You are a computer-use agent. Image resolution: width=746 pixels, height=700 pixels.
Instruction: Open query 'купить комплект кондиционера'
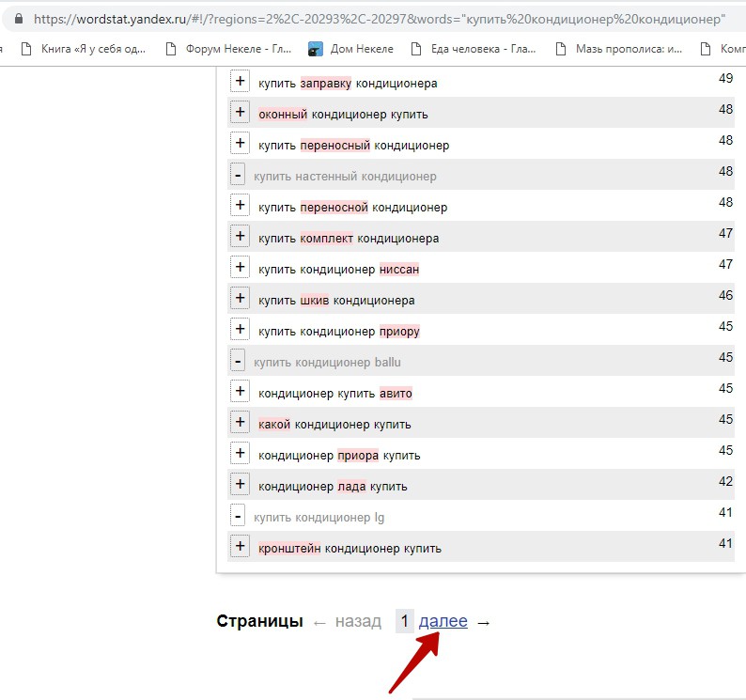tap(349, 239)
